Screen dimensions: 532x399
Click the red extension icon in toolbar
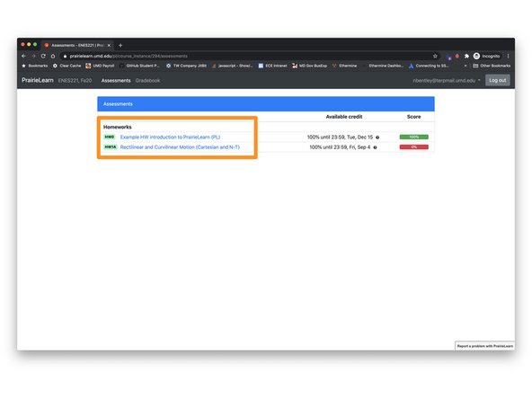point(457,56)
